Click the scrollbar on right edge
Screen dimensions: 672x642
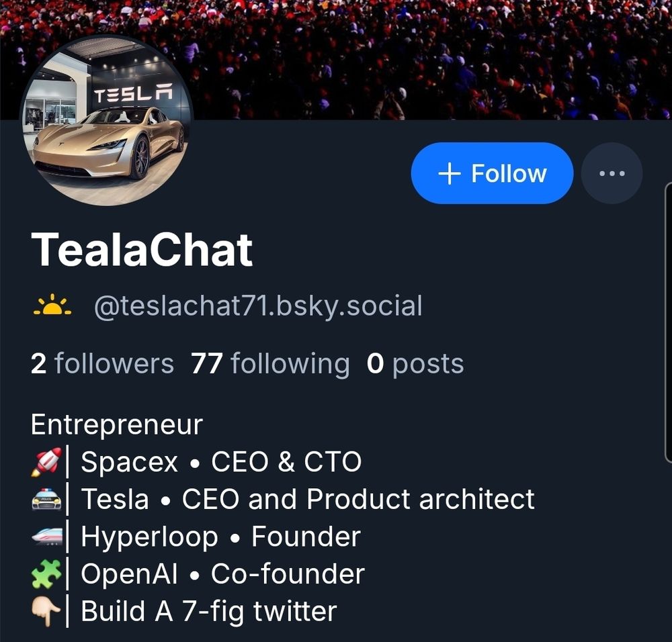(x=668, y=322)
